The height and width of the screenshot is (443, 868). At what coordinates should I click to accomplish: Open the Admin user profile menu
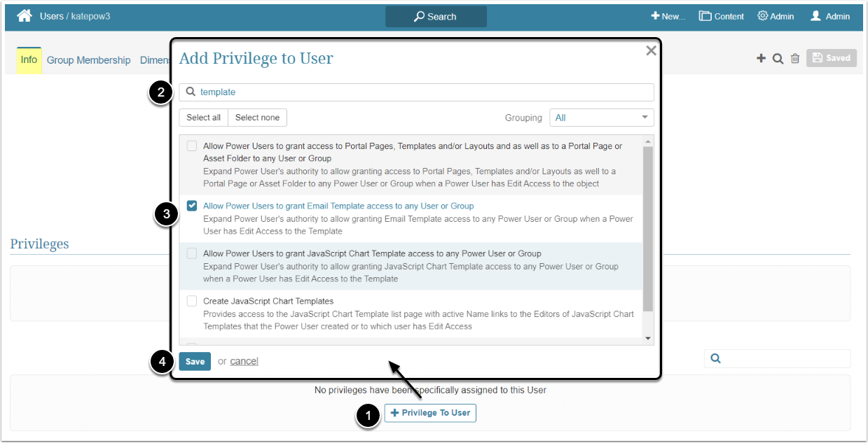coord(830,16)
